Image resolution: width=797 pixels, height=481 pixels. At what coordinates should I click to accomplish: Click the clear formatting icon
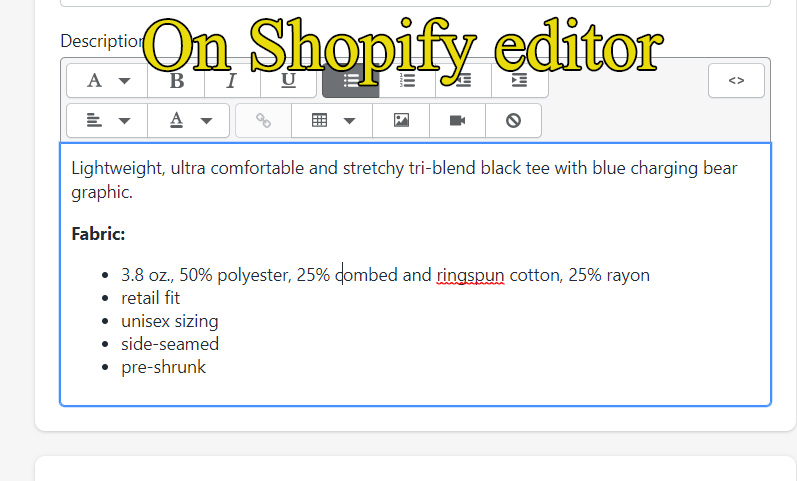pyautogui.click(x=513, y=121)
